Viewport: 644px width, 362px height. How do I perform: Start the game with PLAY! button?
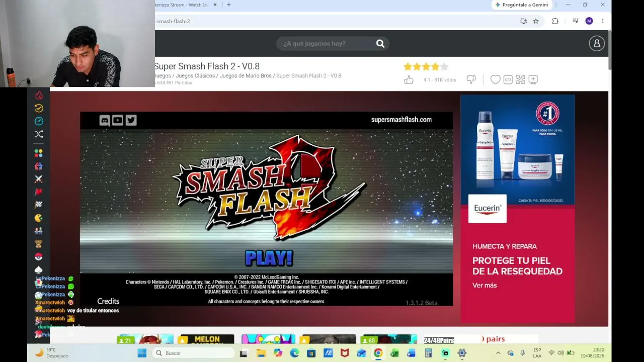[x=269, y=258]
